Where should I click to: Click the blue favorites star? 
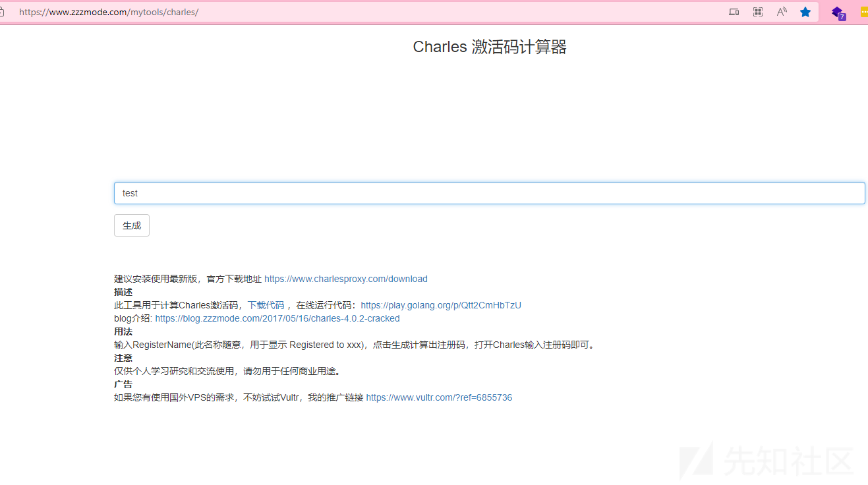pyautogui.click(x=805, y=12)
